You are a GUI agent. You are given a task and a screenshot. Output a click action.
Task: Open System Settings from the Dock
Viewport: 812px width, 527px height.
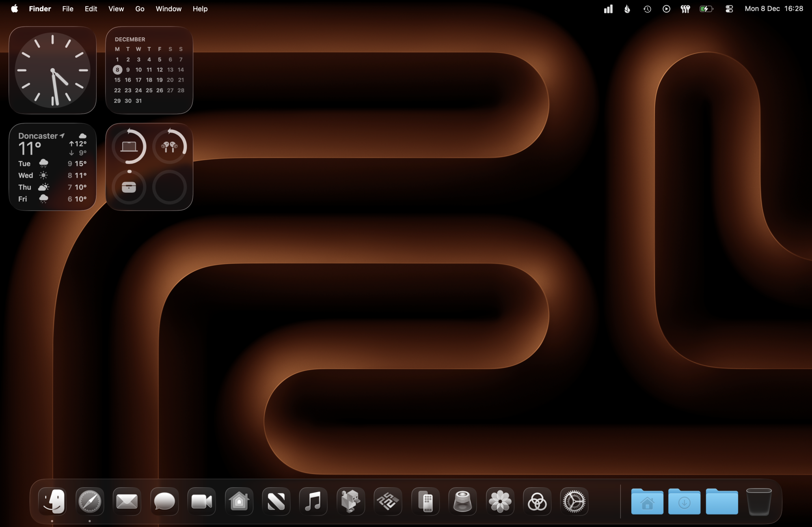point(575,501)
